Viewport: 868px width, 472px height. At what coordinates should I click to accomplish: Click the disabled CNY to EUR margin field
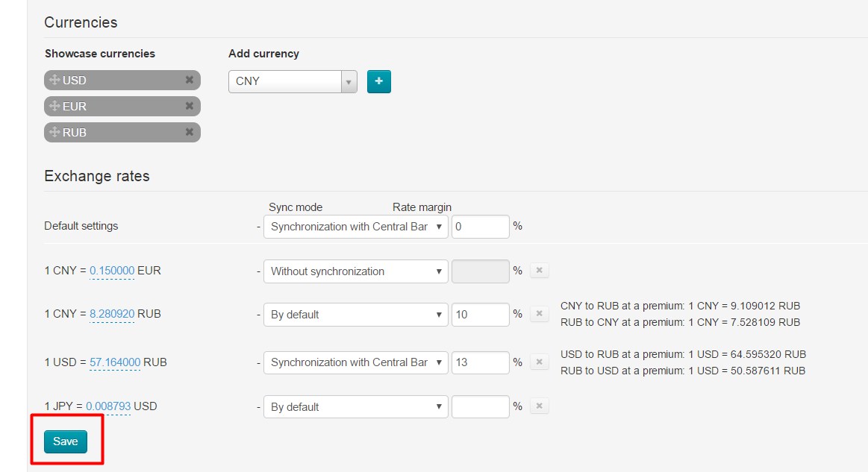[480, 271]
